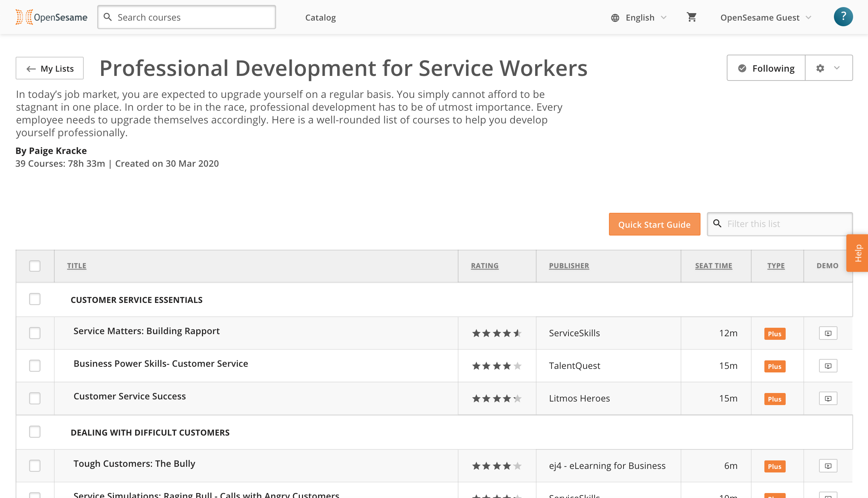This screenshot has width=868, height=498.
Task: Check Tough Customers: The Bully checkbox
Action: click(x=35, y=466)
